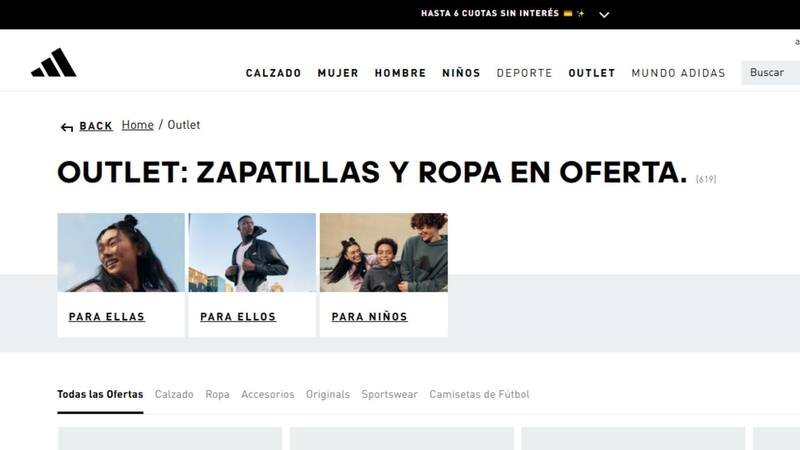This screenshot has height=450, width=800.
Task: Go to the Deporte section
Action: 524,73
